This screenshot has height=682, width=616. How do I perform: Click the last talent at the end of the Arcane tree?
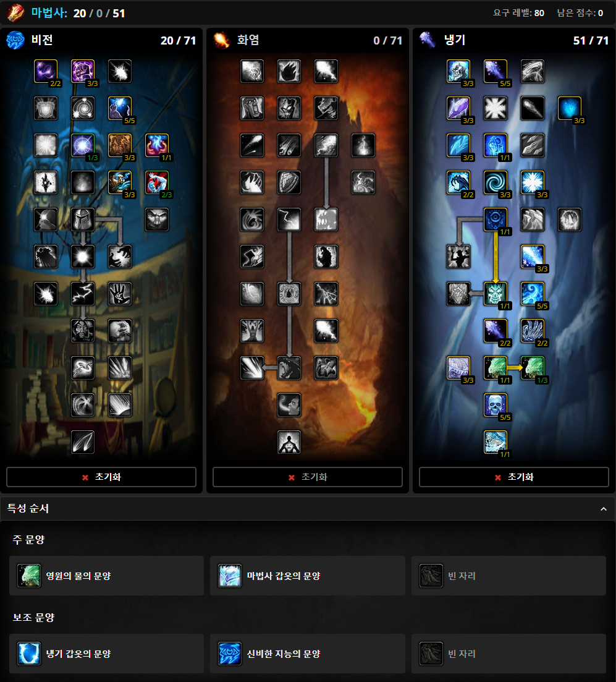(x=83, y=442)
